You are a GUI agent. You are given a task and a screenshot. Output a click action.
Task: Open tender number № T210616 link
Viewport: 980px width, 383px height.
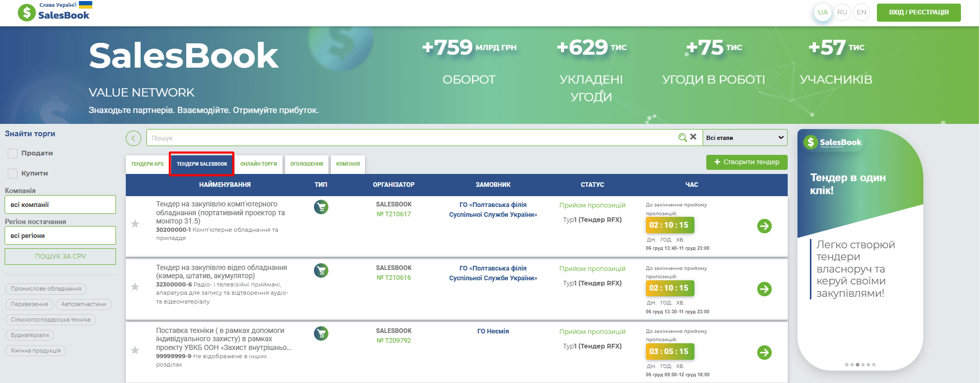coord(394,278)
